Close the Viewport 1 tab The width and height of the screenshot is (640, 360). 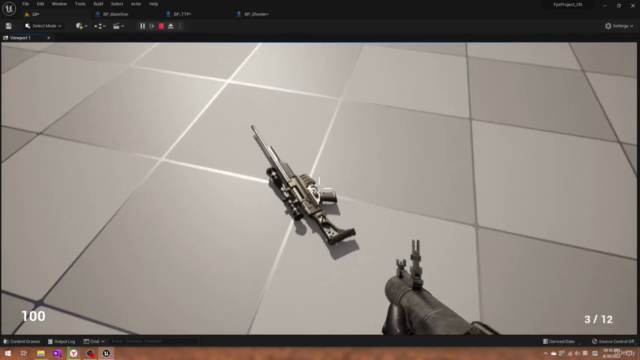click(x=49, y=38)
